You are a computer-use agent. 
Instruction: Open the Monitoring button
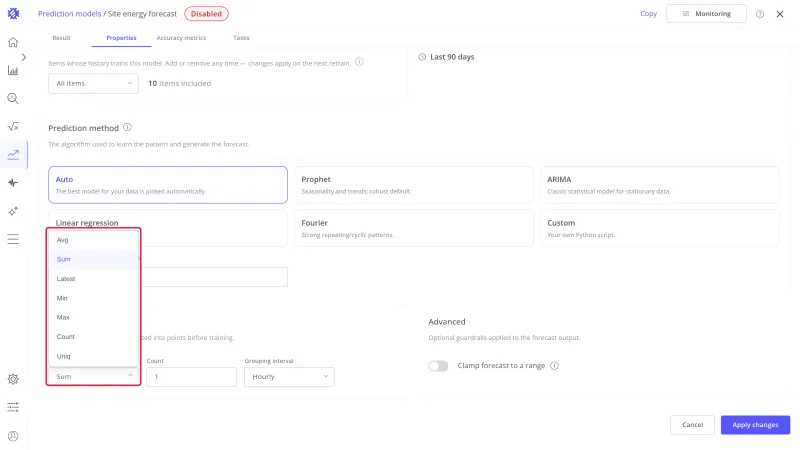706,14
